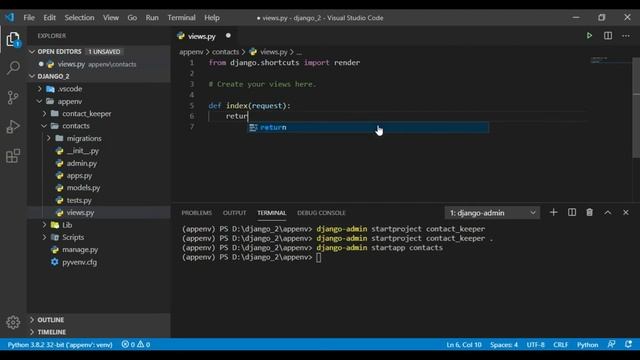The image size is (640, 360).
Task: Click the unsaved dot on views.py tab
Action: 228,36
